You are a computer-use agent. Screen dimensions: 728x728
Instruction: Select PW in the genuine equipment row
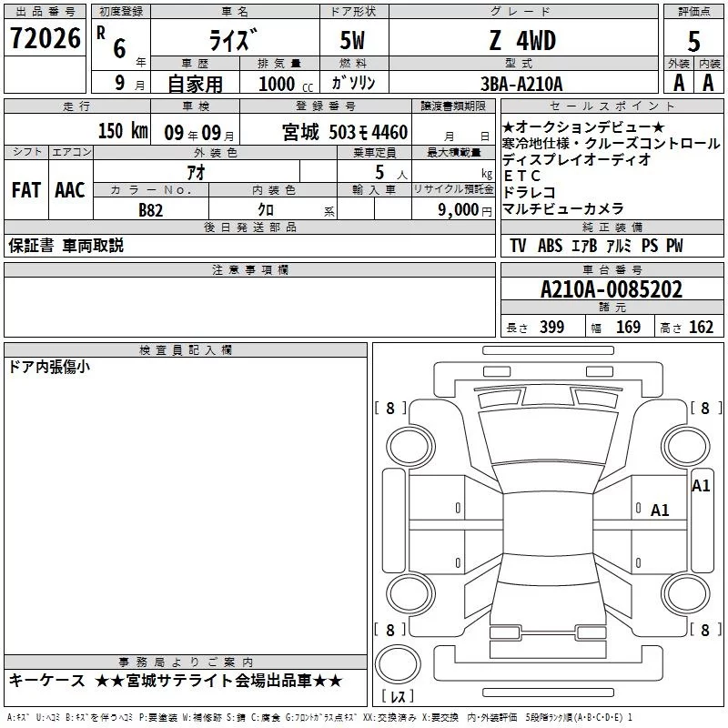tap(674, 246)
